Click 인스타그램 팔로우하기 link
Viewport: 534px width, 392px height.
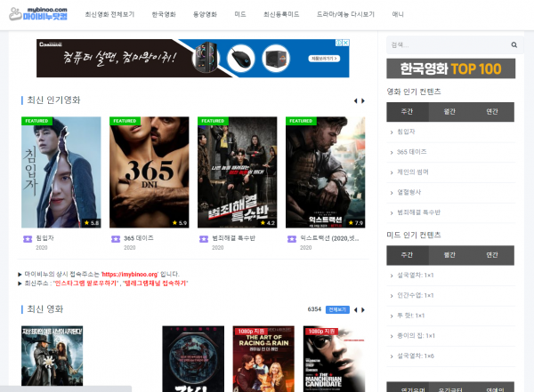pos(85,283)
